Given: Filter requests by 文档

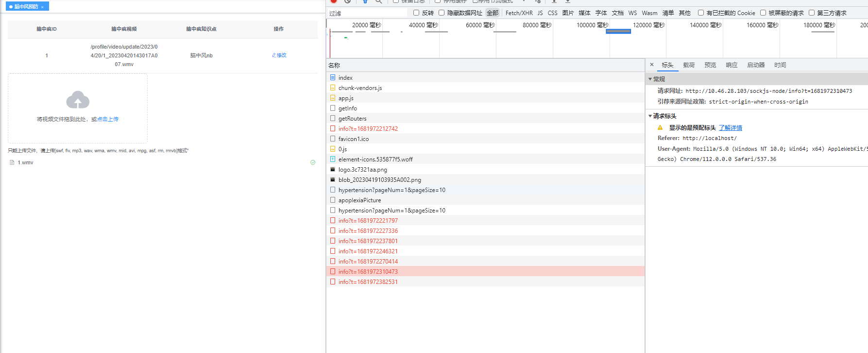Looking at the screenshot, I should coord(617,13).
